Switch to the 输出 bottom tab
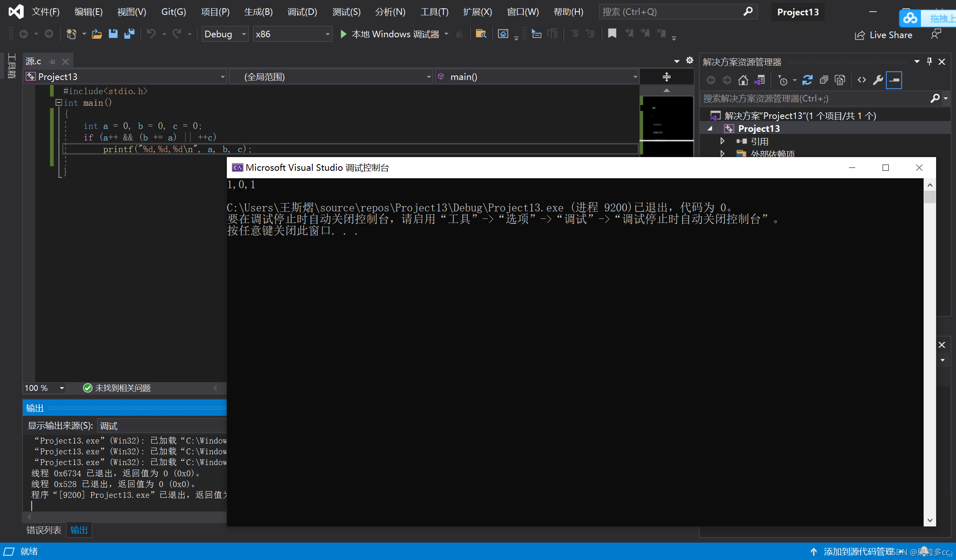 pos(79,530)
